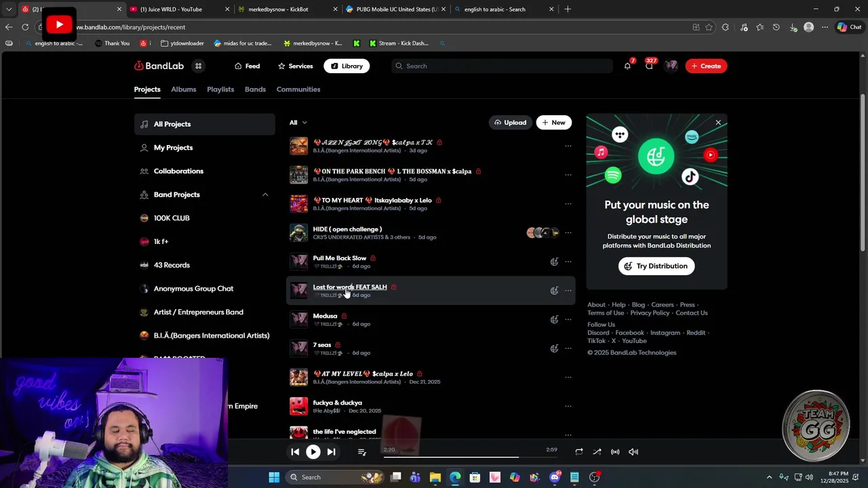868x488 pixels.
Task: Collapse the Band Projects section
Action: click(265, 195)
